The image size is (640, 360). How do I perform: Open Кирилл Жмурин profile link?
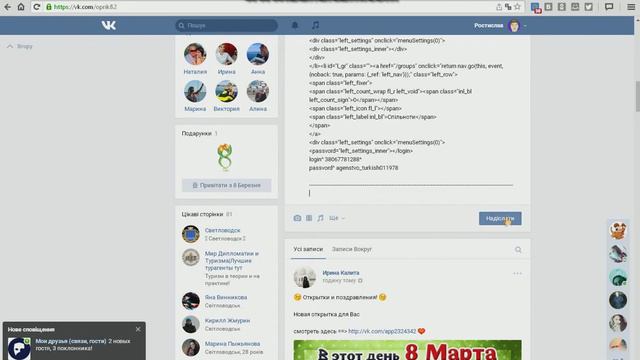click(227, 320)
